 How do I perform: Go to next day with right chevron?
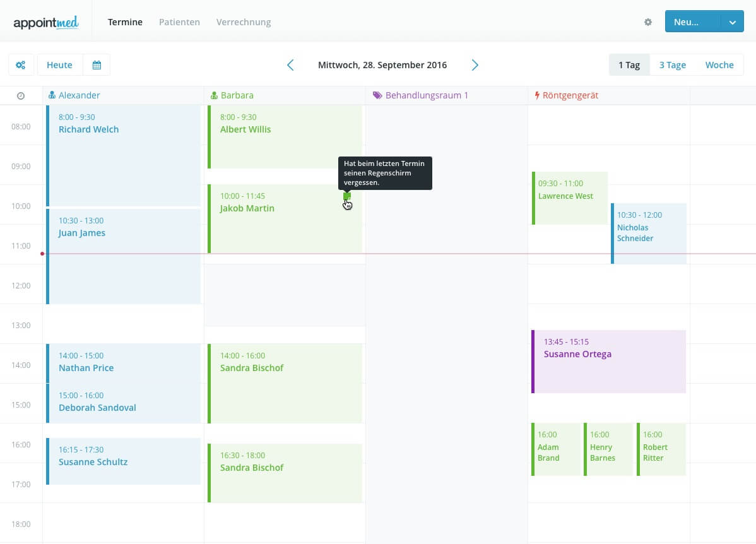pyautogui.click(x=475, y=65)
